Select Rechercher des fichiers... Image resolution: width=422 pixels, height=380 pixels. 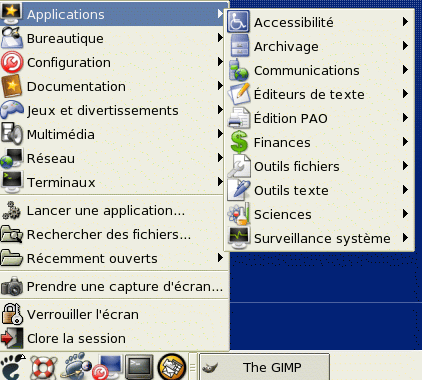coord(113,235)
